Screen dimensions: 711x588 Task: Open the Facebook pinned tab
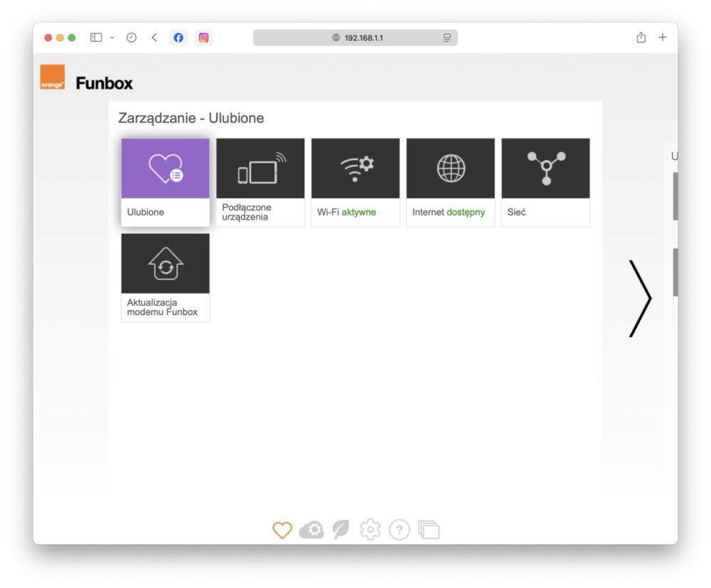[178, 38]
